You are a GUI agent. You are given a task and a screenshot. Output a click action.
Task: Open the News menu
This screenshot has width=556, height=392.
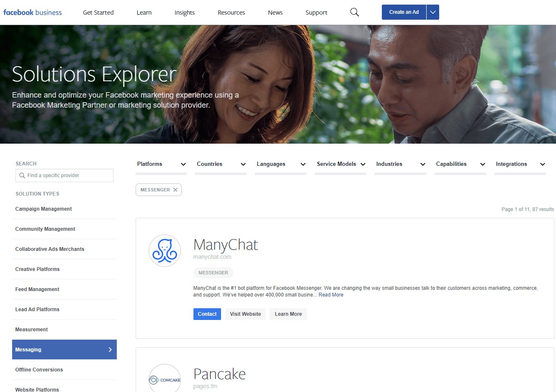(x=275, y=13)
